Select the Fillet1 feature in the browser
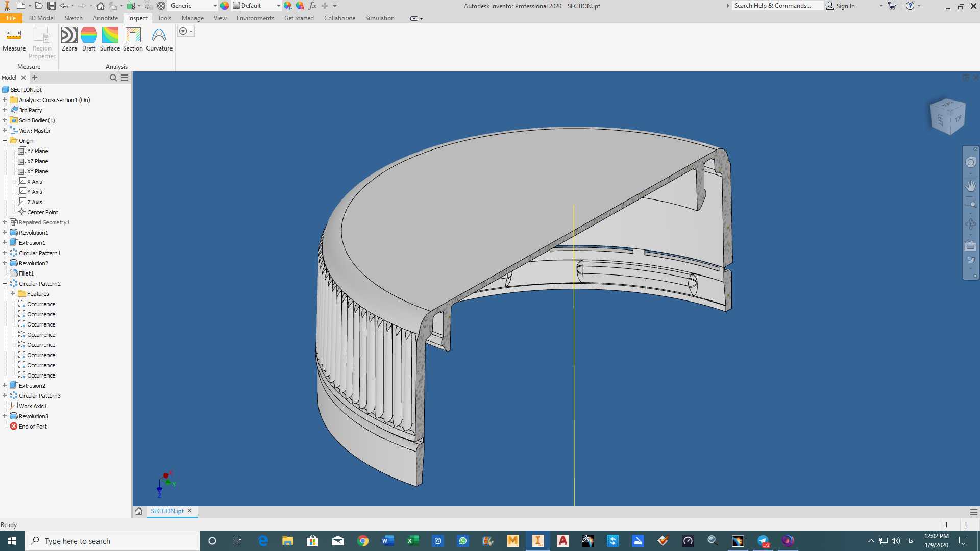 [26, 273]
